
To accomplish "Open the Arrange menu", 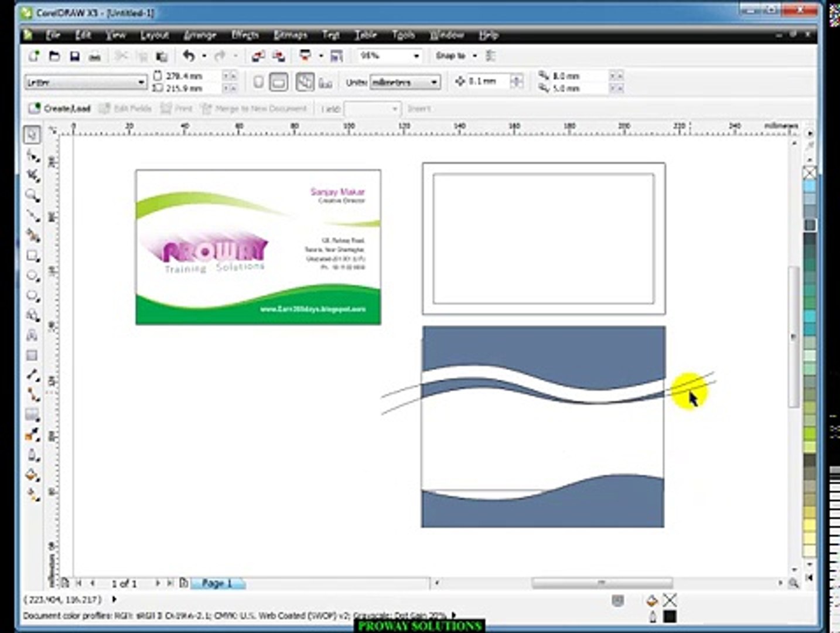I will pyautogui.click(x=200, y=35).
